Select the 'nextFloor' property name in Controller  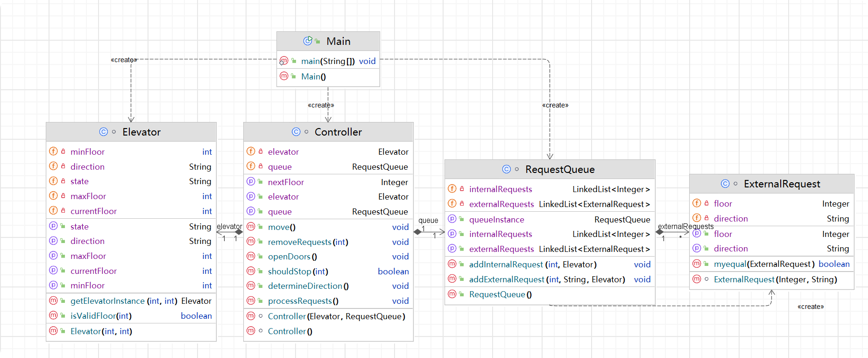pyautogui.click(x=286, y=182)
